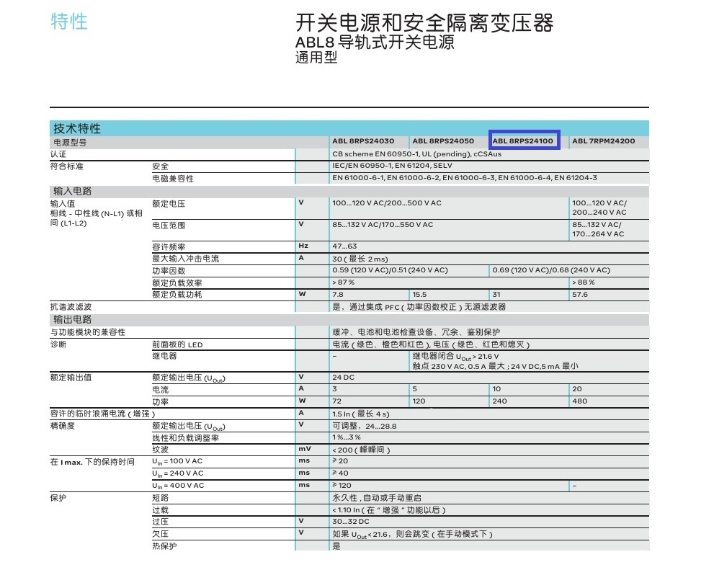Image resolution: width=714 pixels, height=588 pixels.
Task: Click the '电压范围' label
Action: [169, 225]
